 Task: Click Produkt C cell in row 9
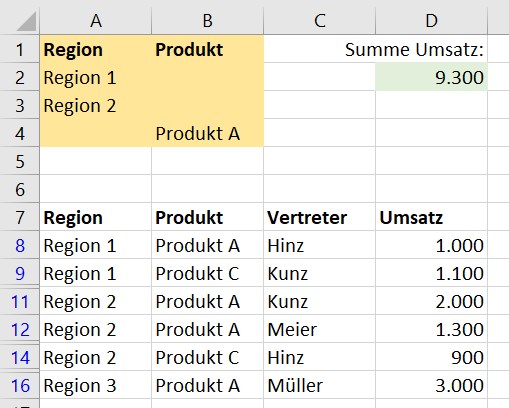tap(207, 273)
